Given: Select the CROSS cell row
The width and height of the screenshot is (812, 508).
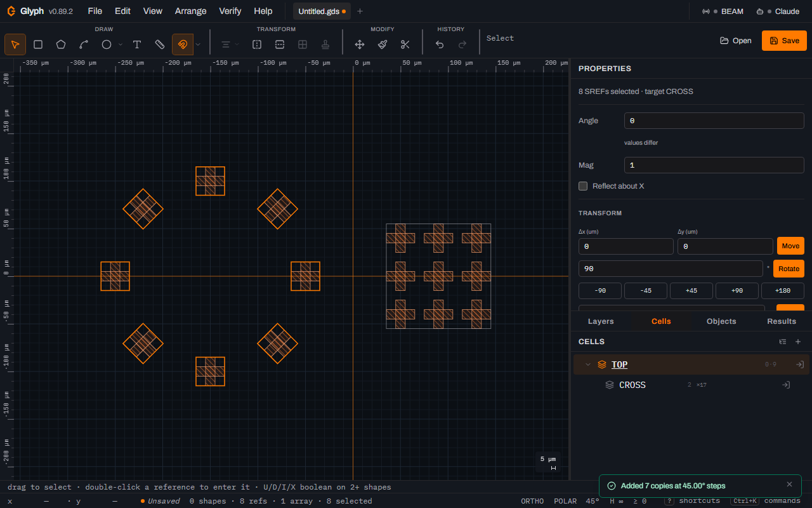Looking at the screenshot, I should [x=691, y=385].
